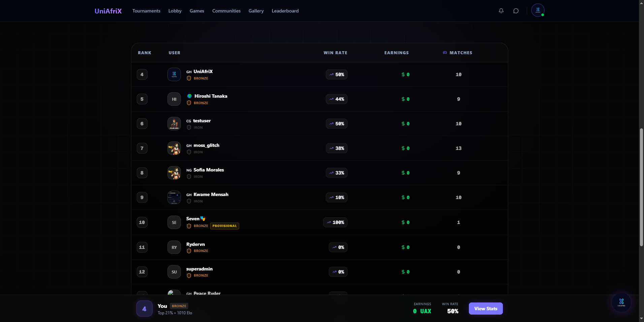644x322 pixels.
Task: Click the UniAfriX logo
Action: click(x=108, y=11)
